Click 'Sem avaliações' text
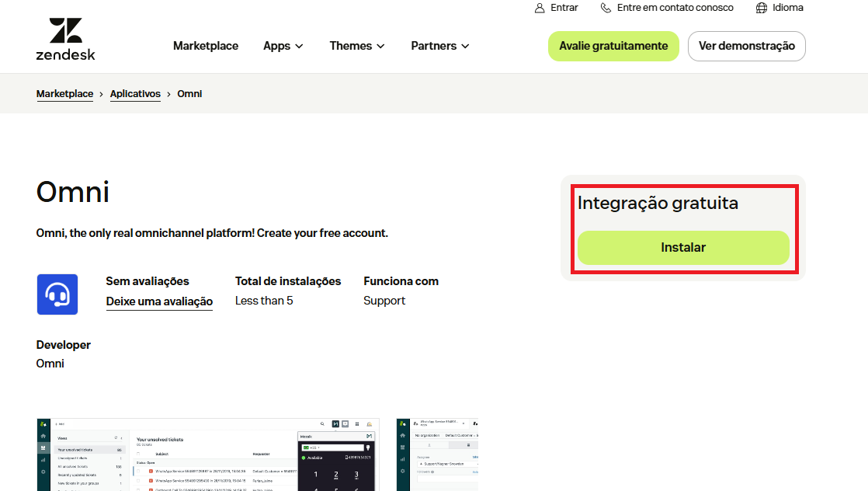868x491 pixels. [x=148, y=281]
